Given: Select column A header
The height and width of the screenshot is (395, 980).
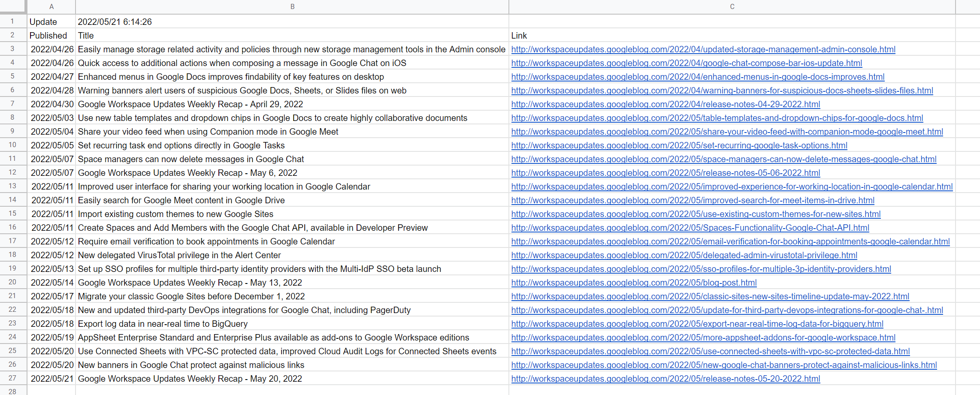Looking at the screenshot, I should click(x=51, y=7).
